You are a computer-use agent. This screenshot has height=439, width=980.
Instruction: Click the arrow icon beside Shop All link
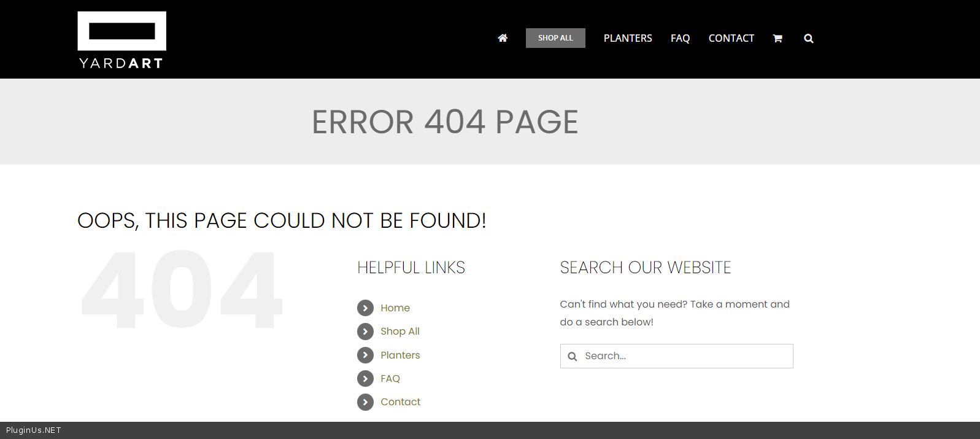coord(365,332)
